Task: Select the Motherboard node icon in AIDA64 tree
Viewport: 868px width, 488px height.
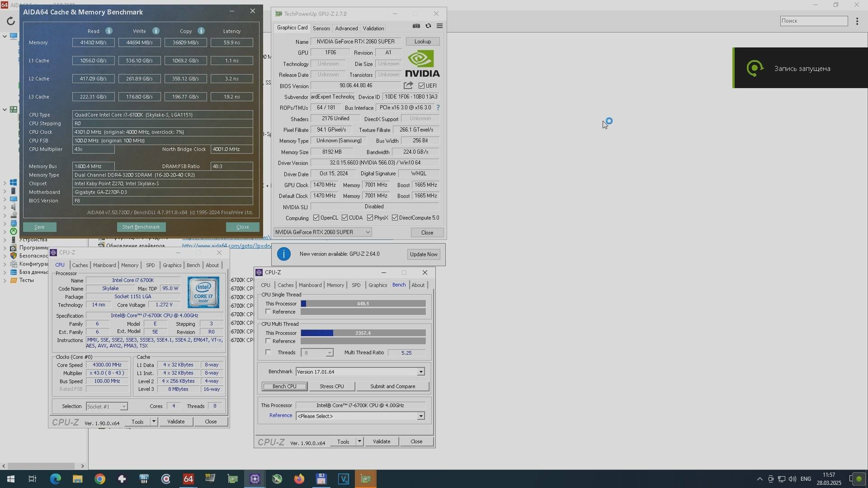Action: tap(14, 109)
